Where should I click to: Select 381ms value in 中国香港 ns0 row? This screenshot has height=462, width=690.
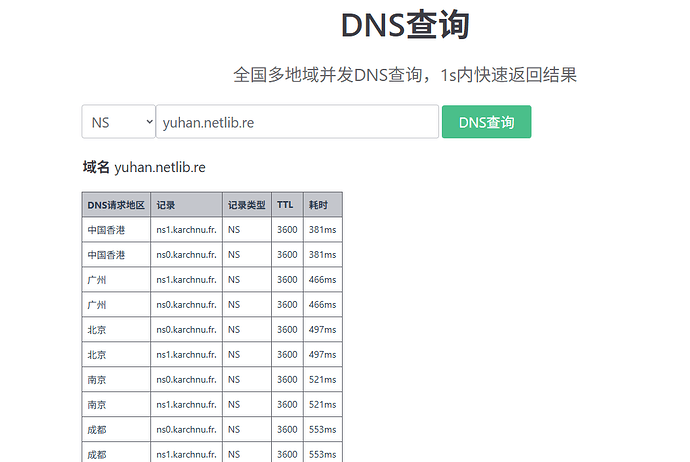pyautogui.click(x=323, y=255)
